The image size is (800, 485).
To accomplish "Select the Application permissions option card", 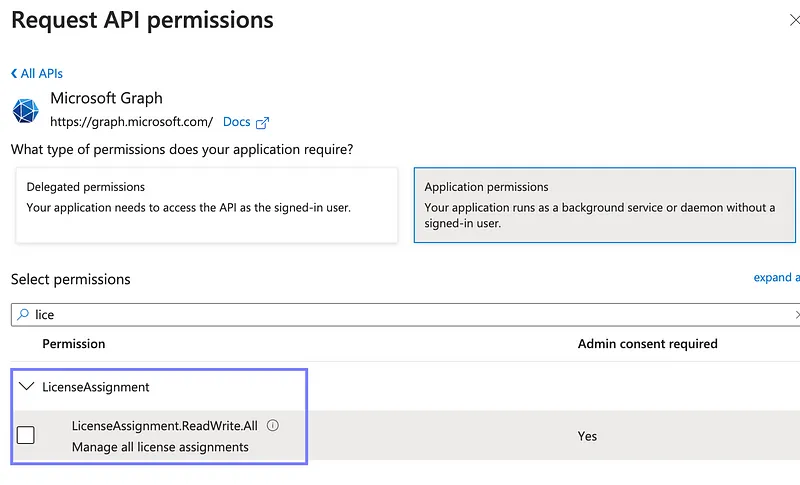I will [x=605, y=204].
